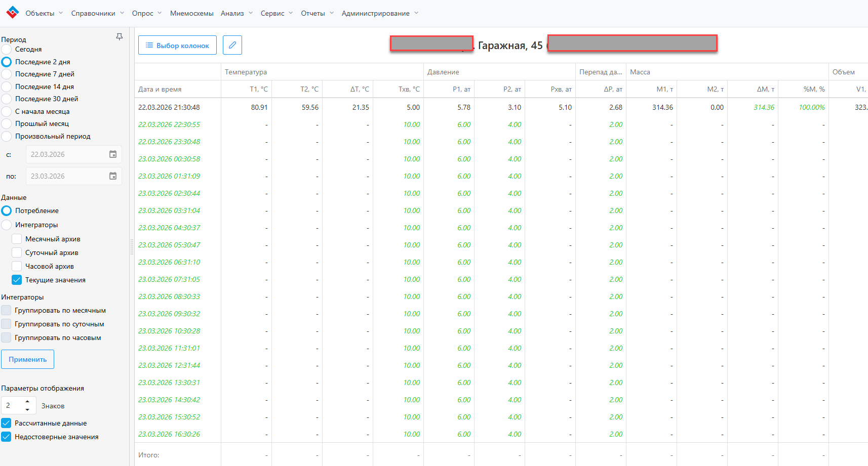The height and width of the screenshot is (466, 868).
Task: Open calendar for end date field
Action: tap(113, 176)
